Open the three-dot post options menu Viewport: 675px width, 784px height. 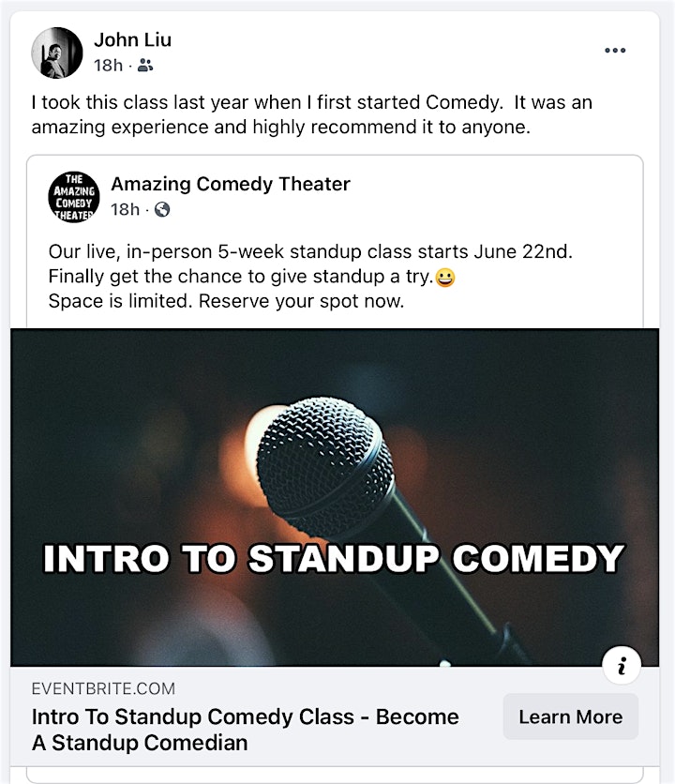(x=615, y=50)
